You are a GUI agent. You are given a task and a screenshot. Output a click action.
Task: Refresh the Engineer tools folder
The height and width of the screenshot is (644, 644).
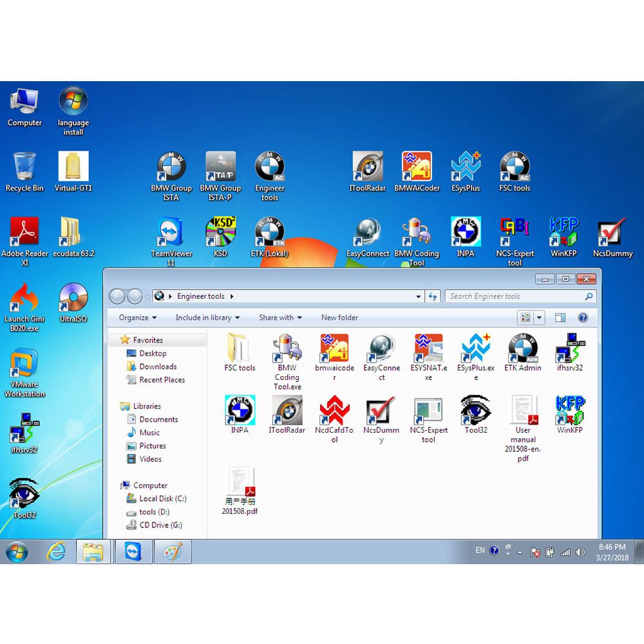(x=433, y=296)
